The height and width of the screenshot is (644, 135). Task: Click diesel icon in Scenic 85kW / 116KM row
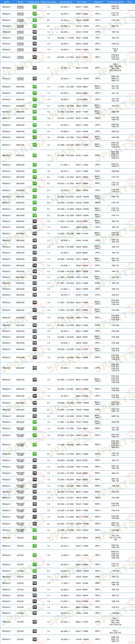35,631
